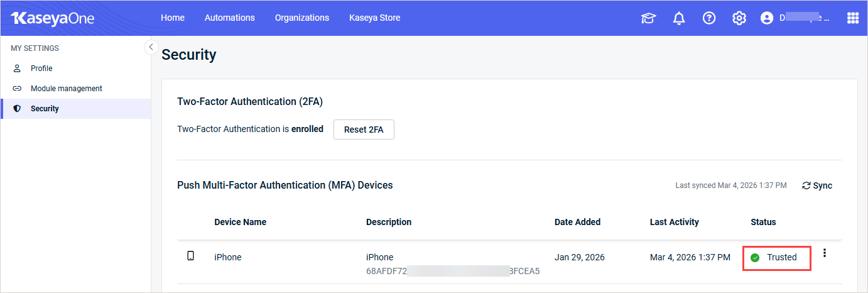
Task: Open the Automations menu
Action: (x=230, y=18)
